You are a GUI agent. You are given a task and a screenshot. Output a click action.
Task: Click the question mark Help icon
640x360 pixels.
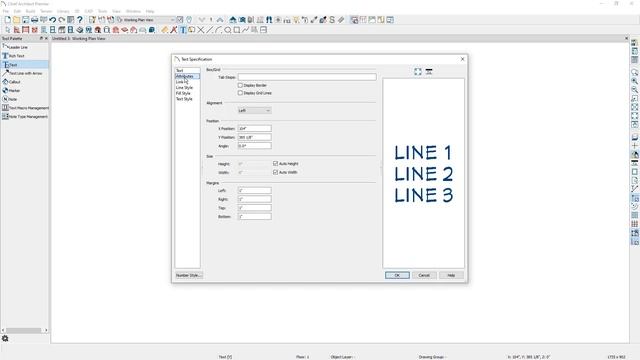(80, 20)
